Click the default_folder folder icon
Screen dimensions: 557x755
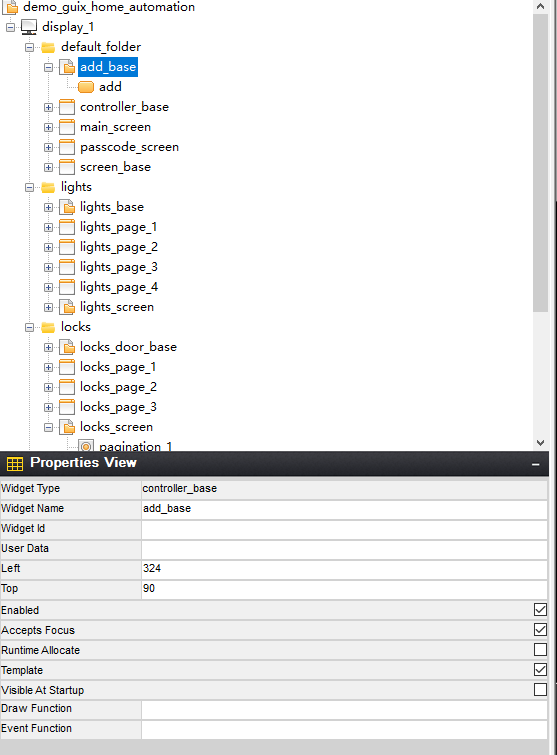point(48,47)
